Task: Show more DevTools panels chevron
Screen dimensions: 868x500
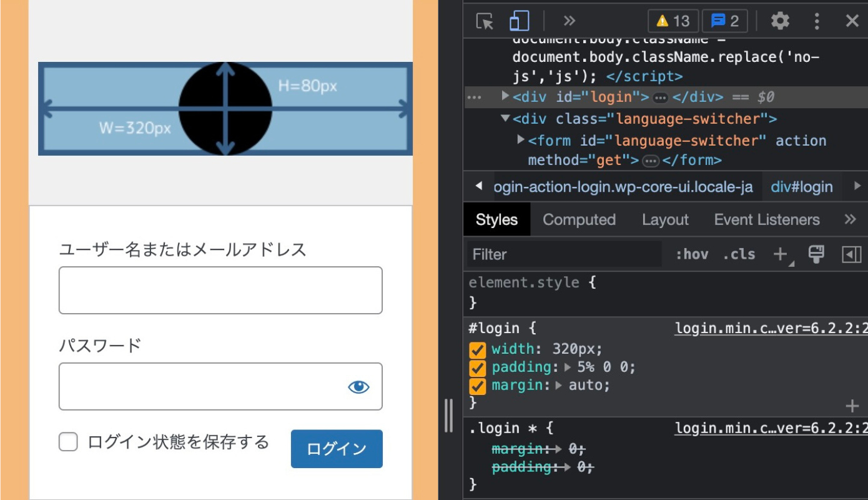Action: point(569,21)
